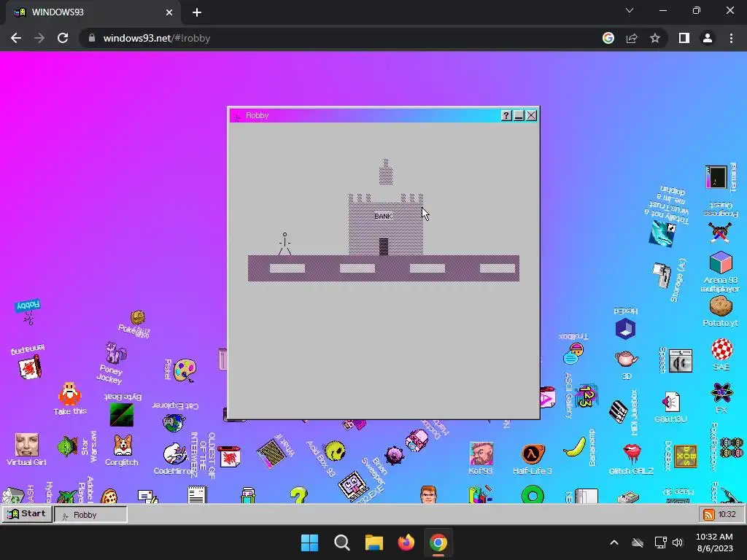Toggle the browser side panel
747x560 pixels.
pyautogui.click(x=684, y=38)
